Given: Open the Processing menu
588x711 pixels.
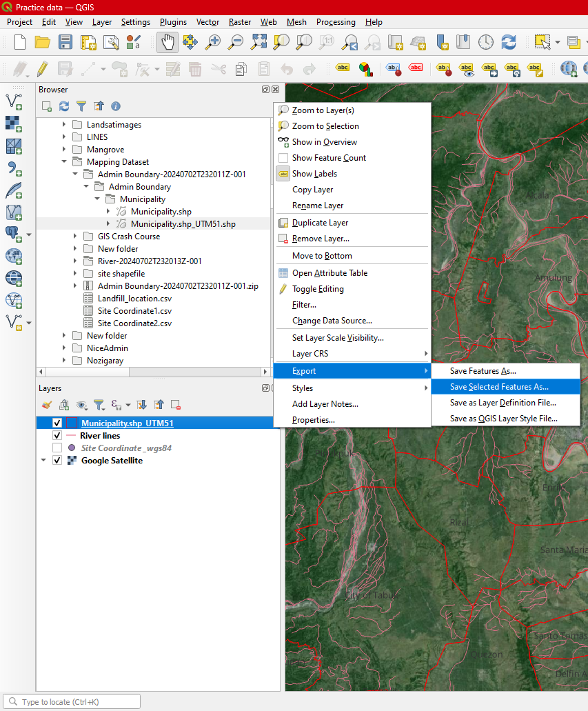Looking at the screenshot, I should [x=336, y=22].
